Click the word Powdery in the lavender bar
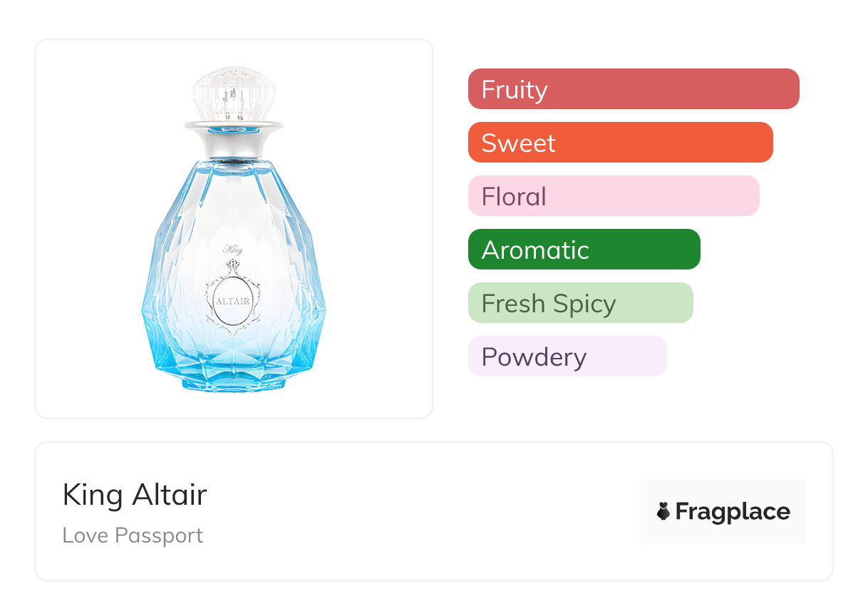The width and height of the screenshot is (868, 616). 534,357
